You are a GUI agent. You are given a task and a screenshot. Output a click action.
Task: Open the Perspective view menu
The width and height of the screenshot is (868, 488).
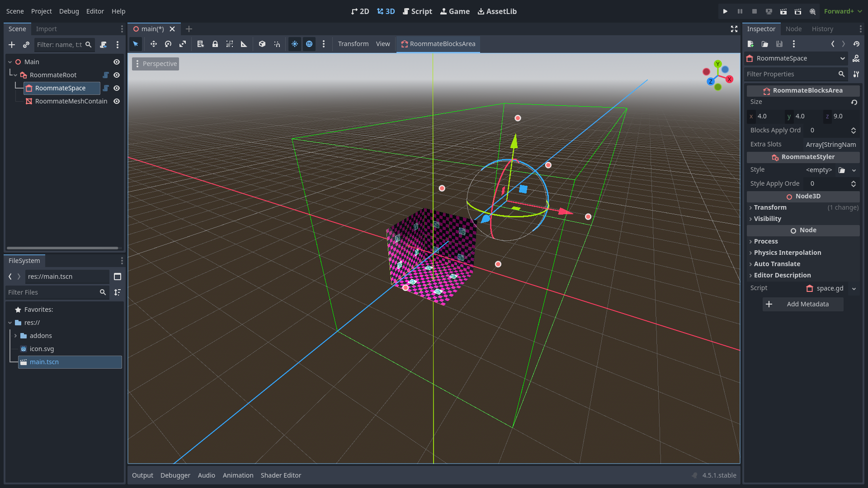point(156,64)
